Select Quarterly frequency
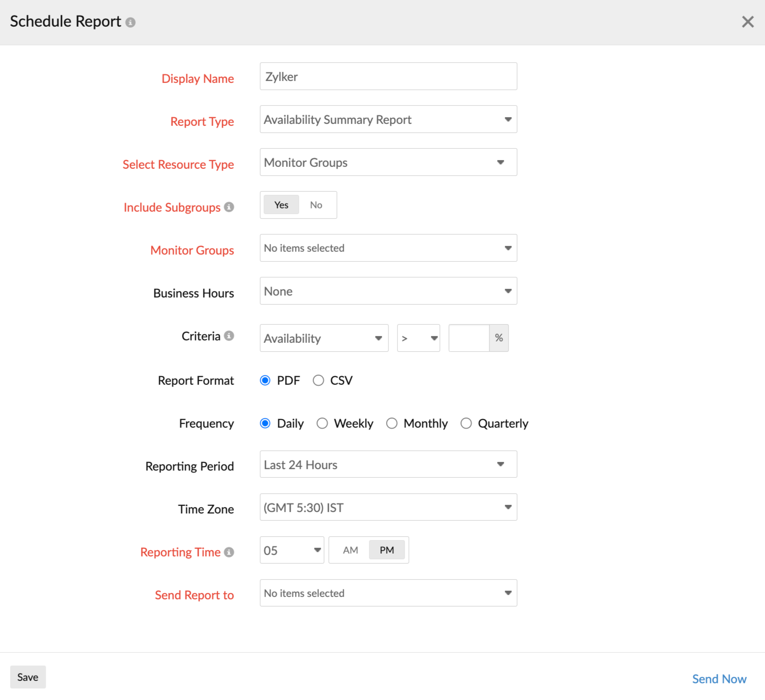 pyautogui.click(x=466, y=423)
